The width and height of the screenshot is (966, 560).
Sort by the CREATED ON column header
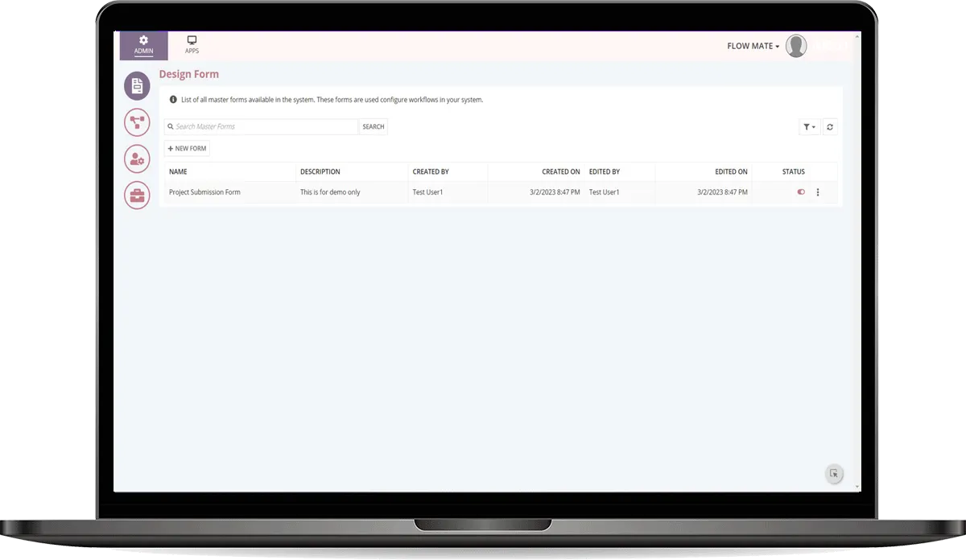(x=560, y=171)
